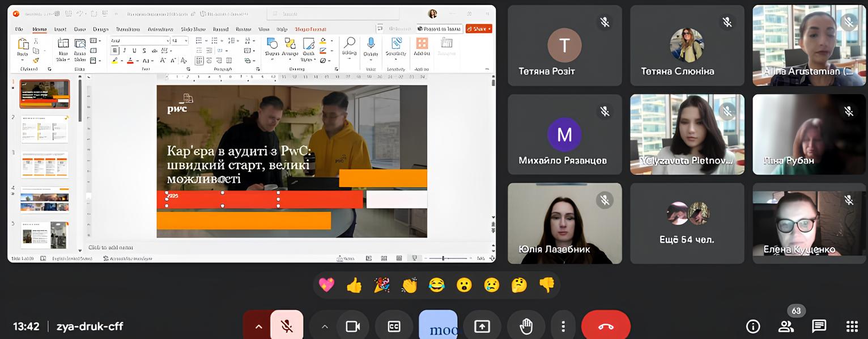Switch to Insert ribbon tab
This screenshot has height=339, width=868.
pyautogui.click(x=59, y=29)
